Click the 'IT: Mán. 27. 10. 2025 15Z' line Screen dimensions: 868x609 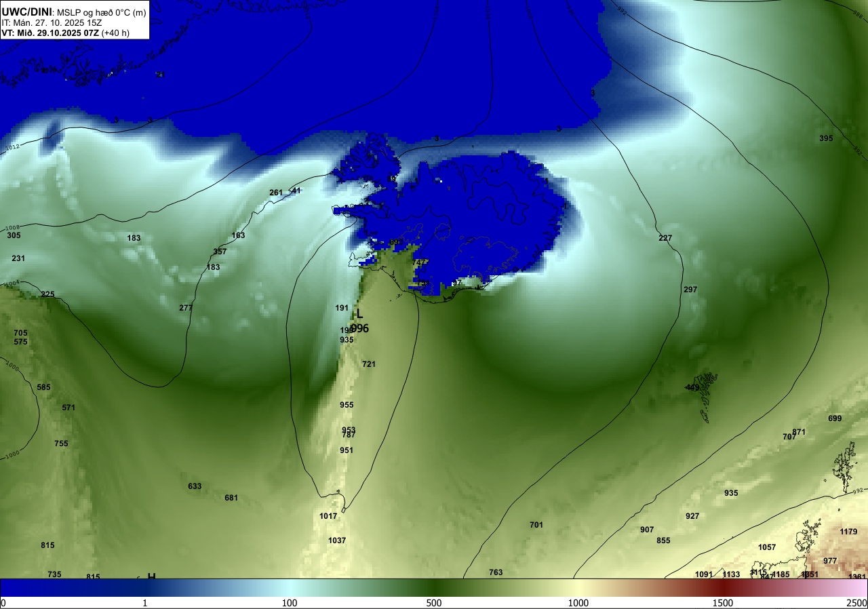tap(52, 22)
